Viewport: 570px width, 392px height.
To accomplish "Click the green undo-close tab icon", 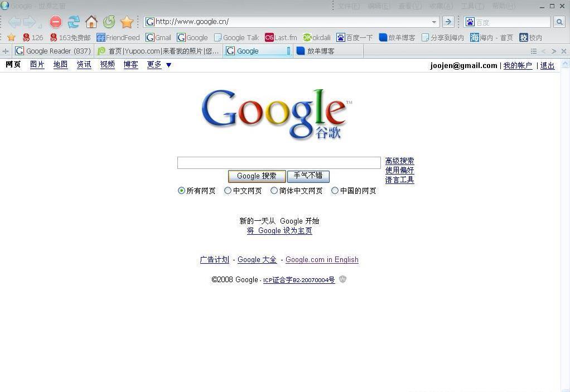I will [109, 22].
